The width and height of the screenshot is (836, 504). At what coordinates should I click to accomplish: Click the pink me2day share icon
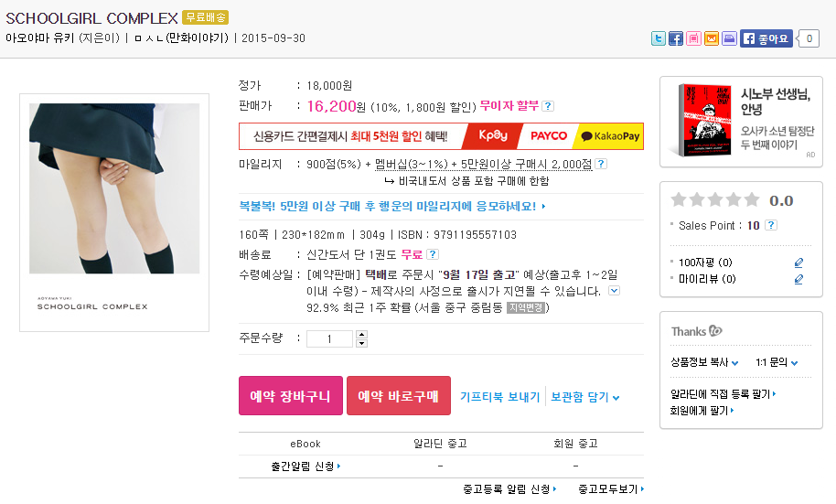pos(693,38)
